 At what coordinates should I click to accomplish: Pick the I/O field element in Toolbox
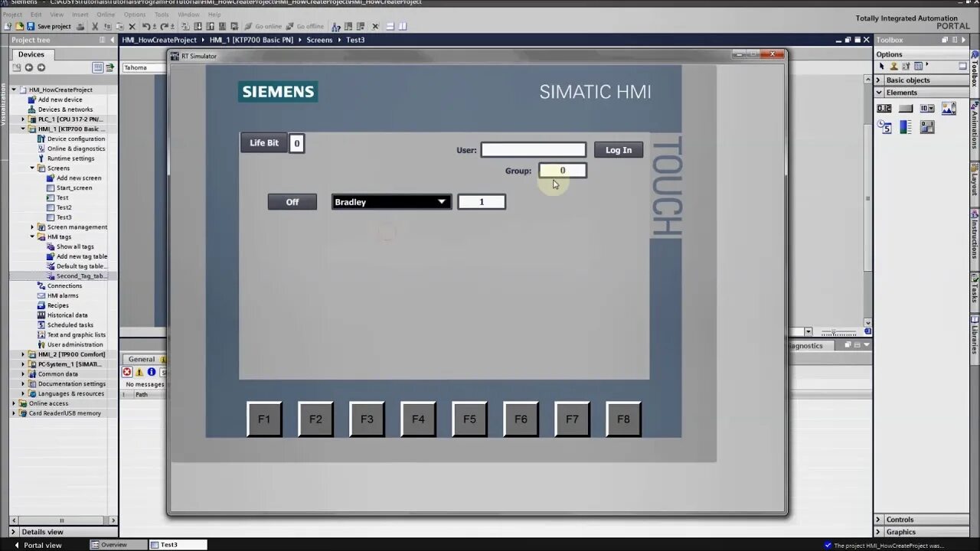coord(884,109)
